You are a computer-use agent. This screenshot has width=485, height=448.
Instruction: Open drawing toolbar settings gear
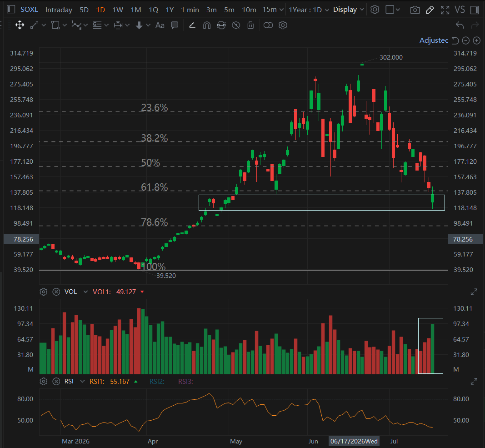283,25
